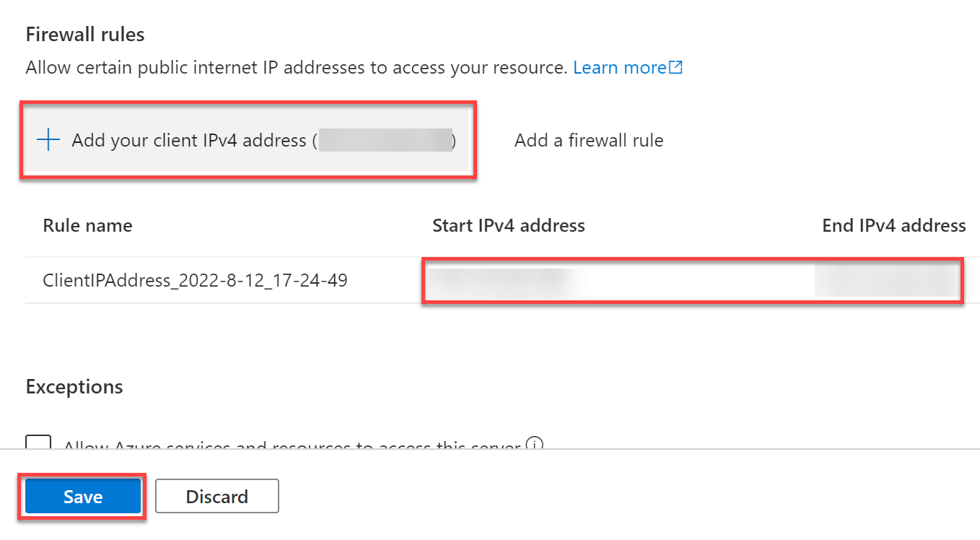Click the End IPv4 address column header
This screenshot has width=980, height=540.
tap(894, 225)
